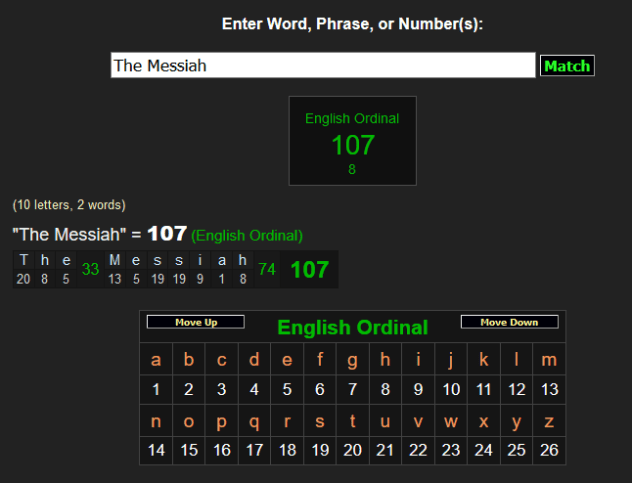Click the letter 's' in the cipher table
Image resolution: width=632 pixels, height=483 pixels.
(320, 422)
